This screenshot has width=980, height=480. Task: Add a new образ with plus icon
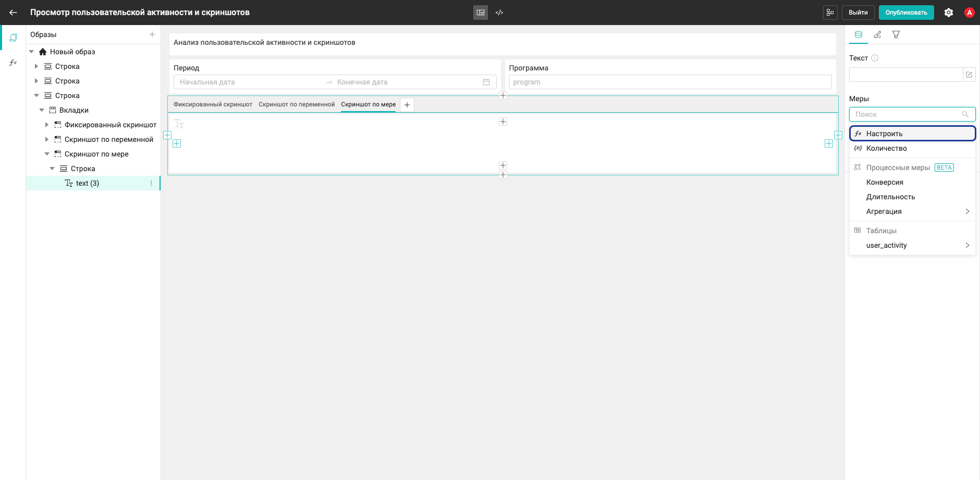pos(152,34)
